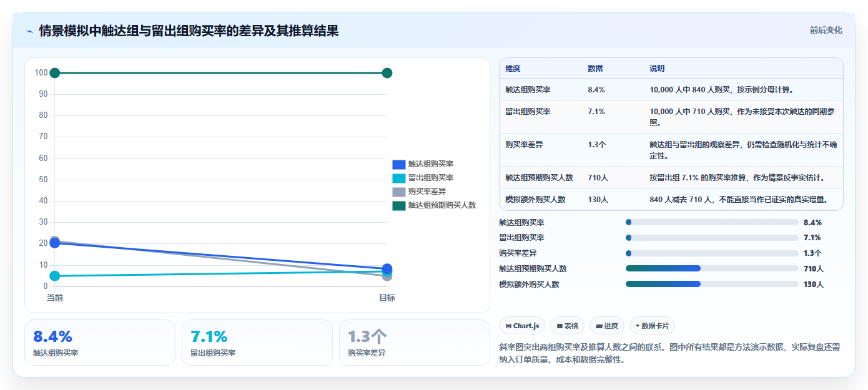Click 1.3个 value beside the progress bar

point(812,253)
